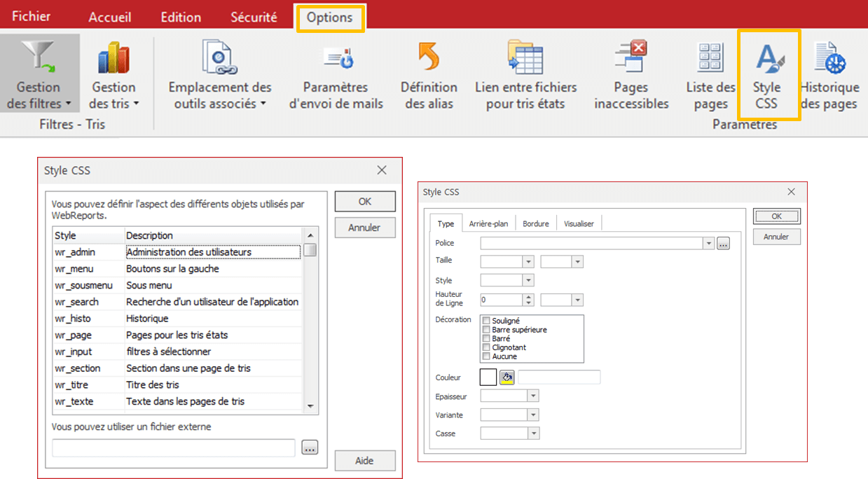Click Paramètres d'envoi de mails icon

point(336,57)
